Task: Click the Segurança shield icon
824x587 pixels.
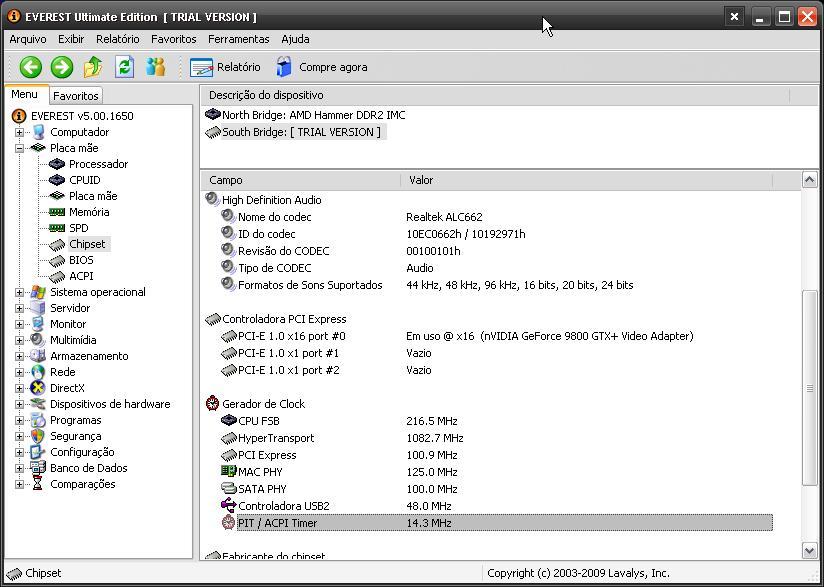Action: coord(38,436)
